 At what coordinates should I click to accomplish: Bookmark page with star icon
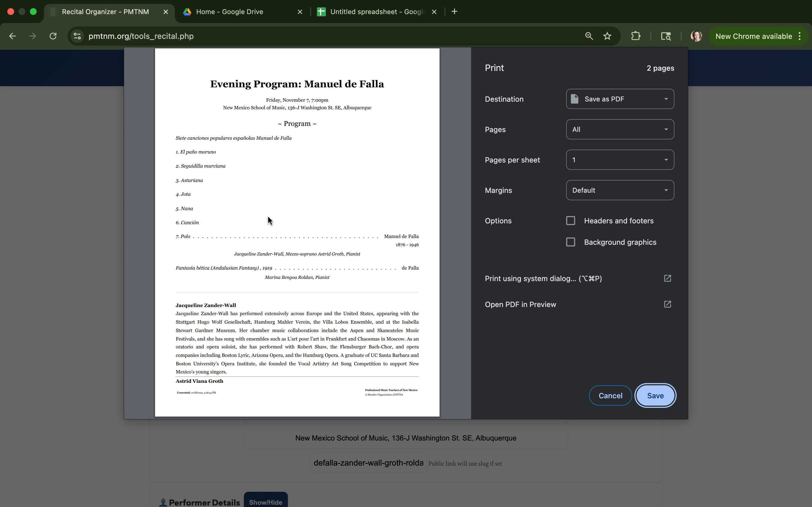pos(607,36)
